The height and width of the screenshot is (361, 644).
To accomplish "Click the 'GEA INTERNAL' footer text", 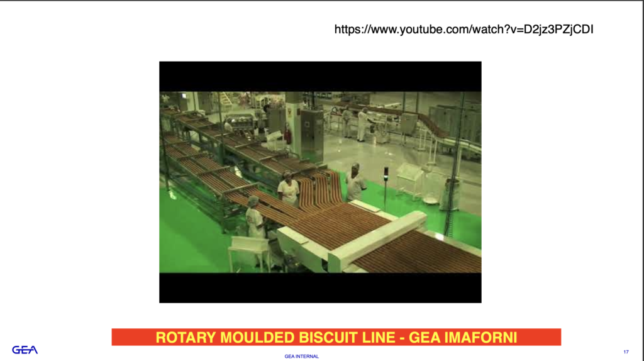I will (301, 357).
